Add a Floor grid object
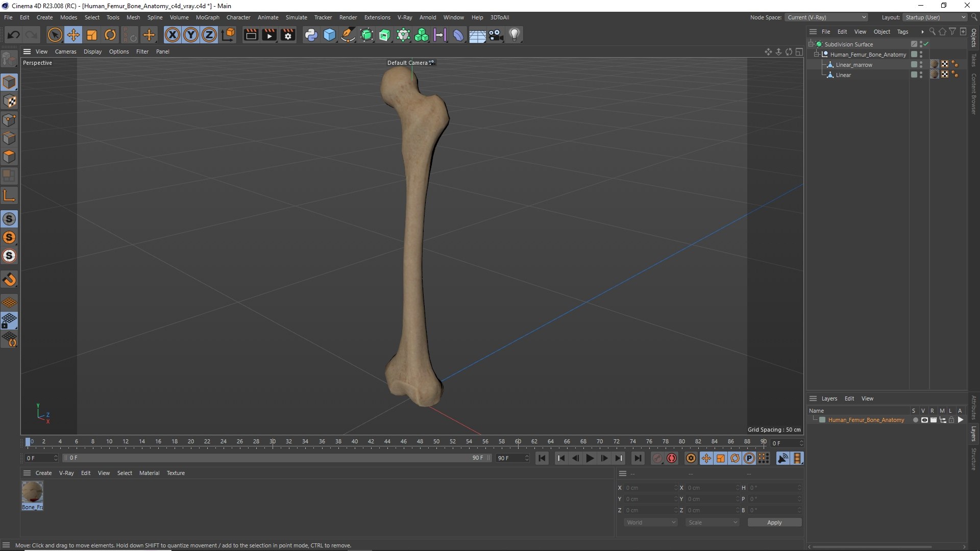This screenshot has height=551, width=980. pos(477,35)
